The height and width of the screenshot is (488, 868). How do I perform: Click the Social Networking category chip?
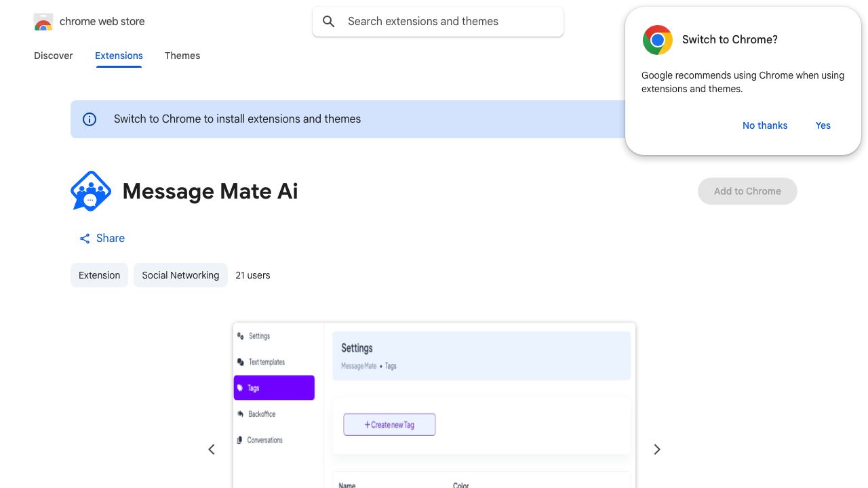pyautogui.click(x=180, y=275)
